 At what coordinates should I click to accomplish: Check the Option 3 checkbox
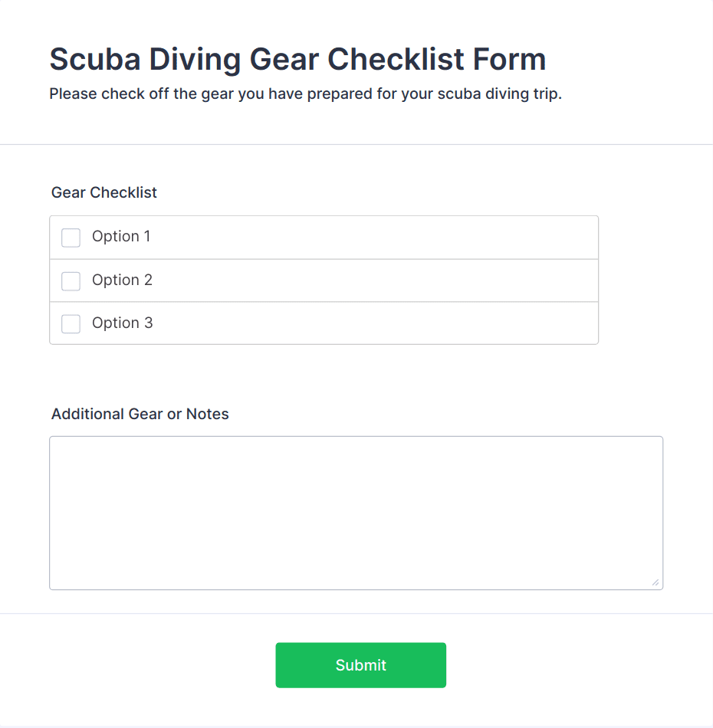point(71,323)
